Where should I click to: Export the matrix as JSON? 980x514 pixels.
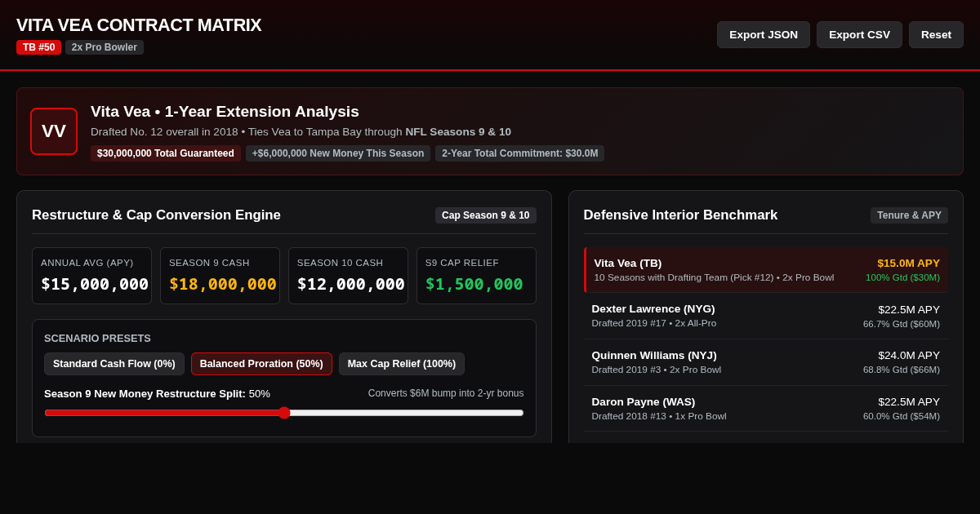764,34
